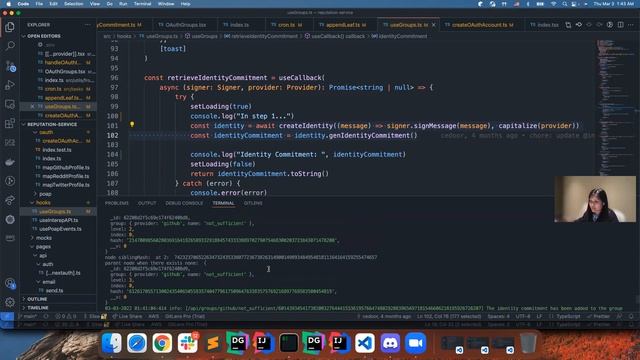Open the Source Control view
The height and width of the screenshot is (360, 640).
[x=10, y=65]
